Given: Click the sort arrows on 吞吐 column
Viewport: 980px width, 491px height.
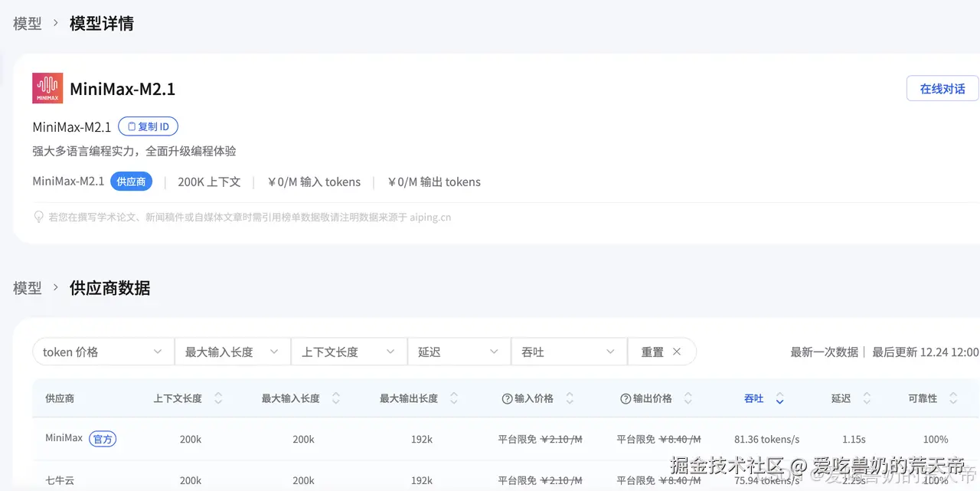Looking at the screenshot, I should [779, 398].
